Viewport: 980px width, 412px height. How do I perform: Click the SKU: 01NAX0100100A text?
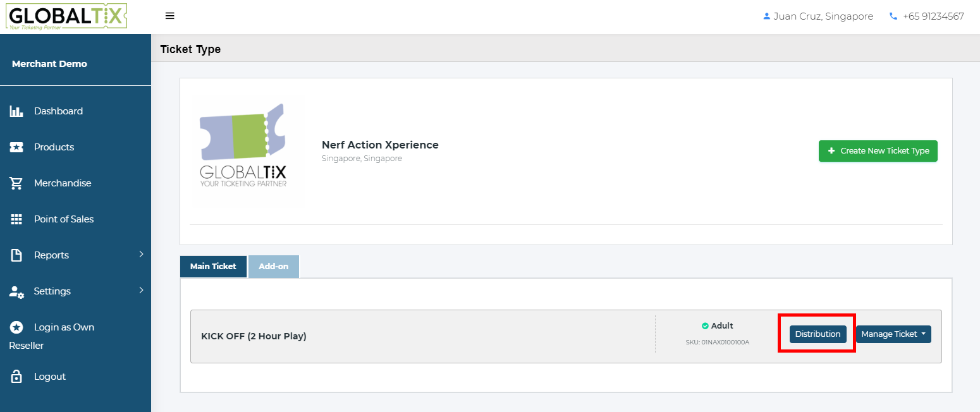pyautogui.click(x=718, y=342)
